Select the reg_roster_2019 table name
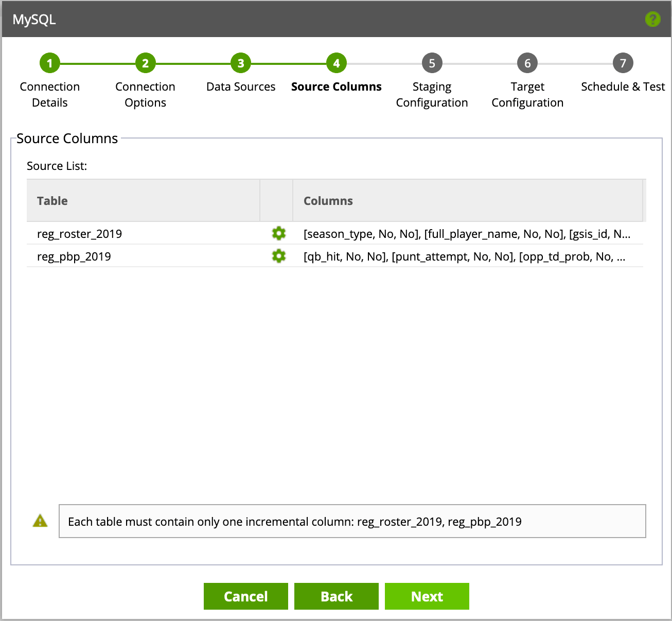This screenshot has width=672, height=621. [x=80, y=234]
